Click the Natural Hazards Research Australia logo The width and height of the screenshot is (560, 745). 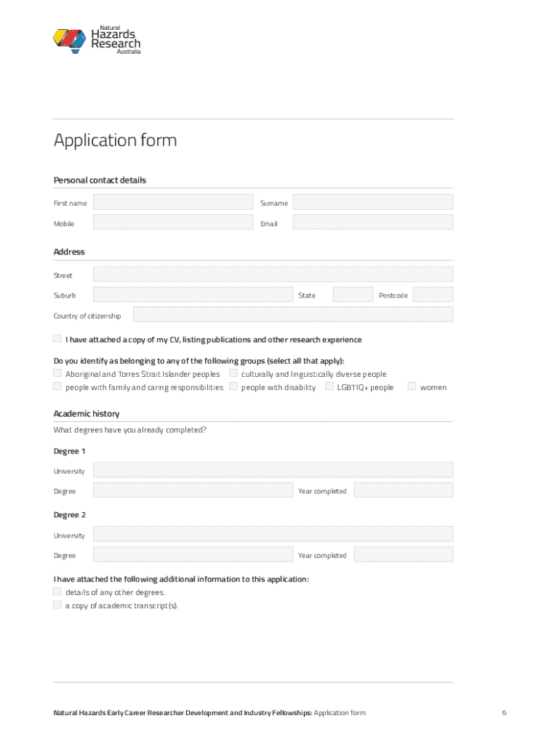tap(97, 40)
